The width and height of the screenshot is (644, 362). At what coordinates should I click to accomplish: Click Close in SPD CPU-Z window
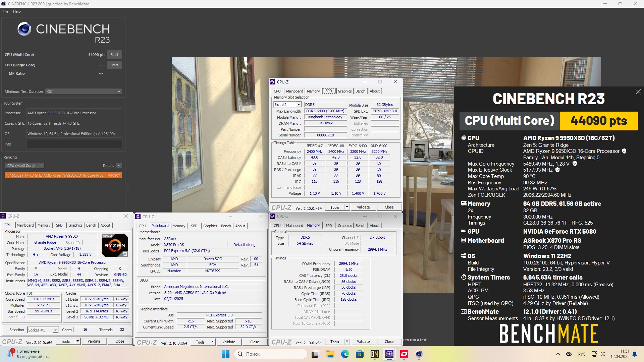pyautogui.click(x=389, y=207)
